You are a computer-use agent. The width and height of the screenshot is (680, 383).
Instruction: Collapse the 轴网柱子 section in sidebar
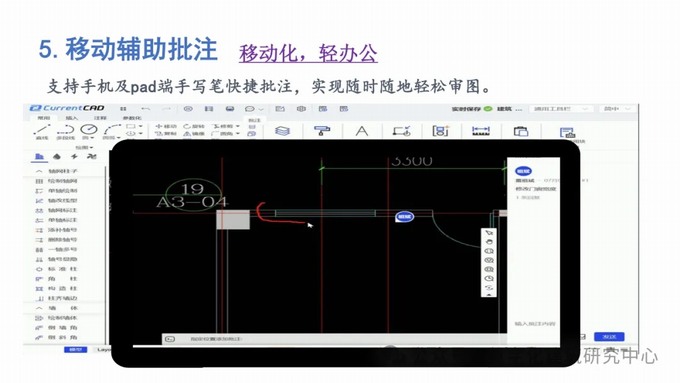pos(56,171)
